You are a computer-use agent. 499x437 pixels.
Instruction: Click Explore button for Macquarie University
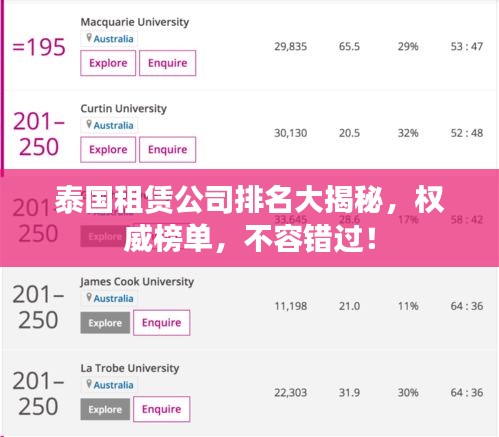pos(108,63)
